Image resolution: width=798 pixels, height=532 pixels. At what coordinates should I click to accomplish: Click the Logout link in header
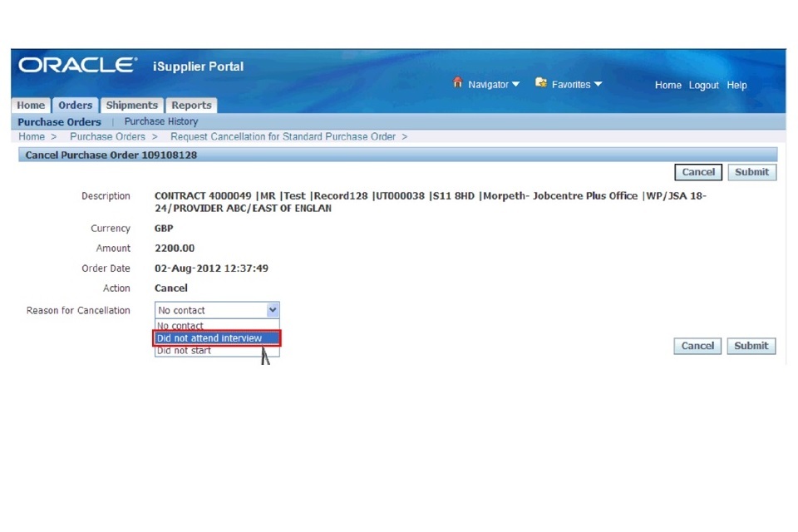(x=703, y=85)
